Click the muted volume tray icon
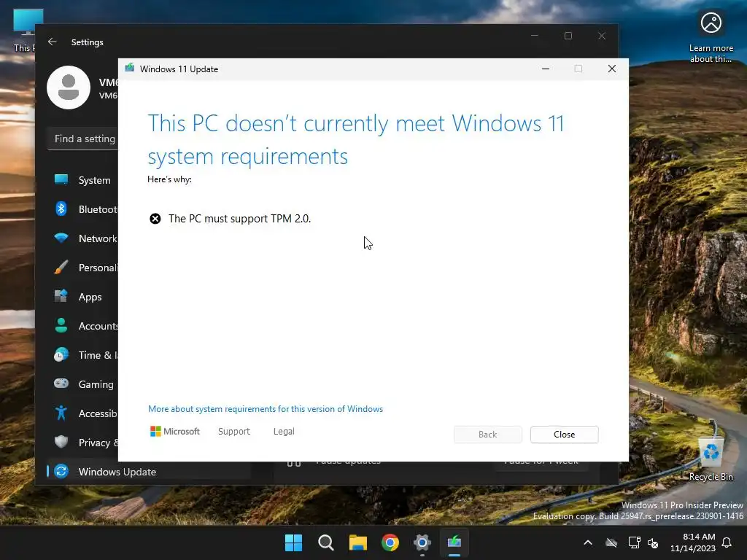 (653, 542)
